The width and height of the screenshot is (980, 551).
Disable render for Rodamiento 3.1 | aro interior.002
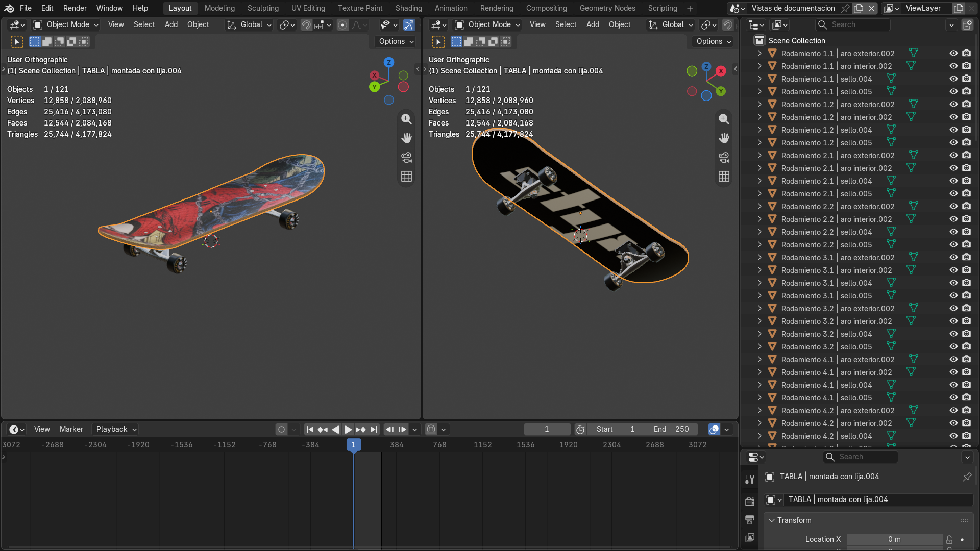pos(967,270)
